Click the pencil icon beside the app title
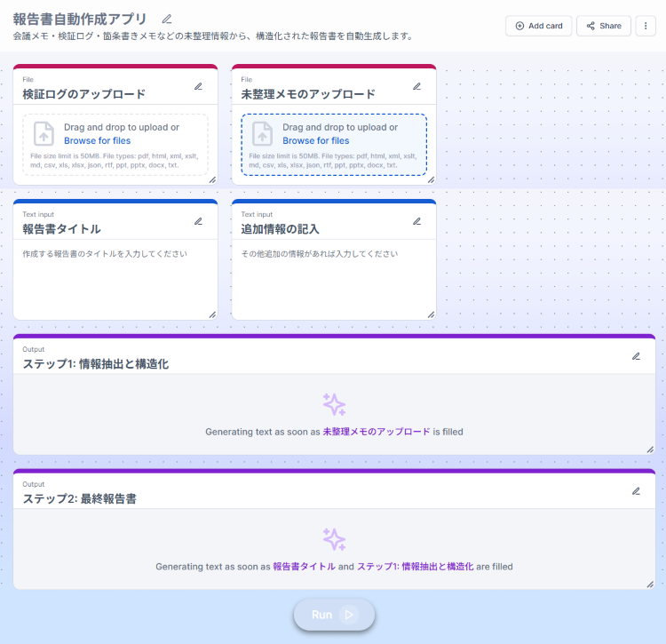666x644 pixels. pos(167,19)
